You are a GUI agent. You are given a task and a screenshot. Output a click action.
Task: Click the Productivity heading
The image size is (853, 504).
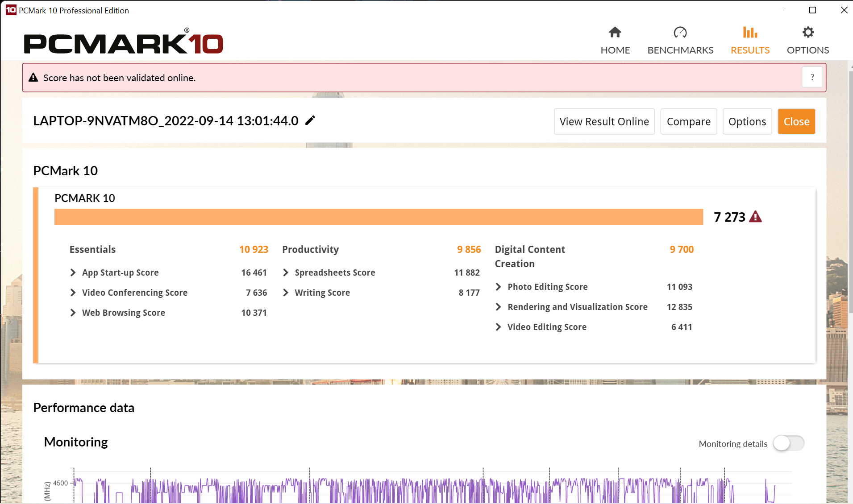tap(310, 249)
